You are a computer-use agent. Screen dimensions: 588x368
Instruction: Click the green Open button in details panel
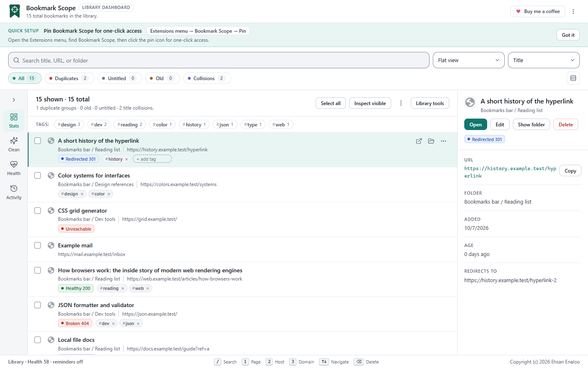(476, 124)
